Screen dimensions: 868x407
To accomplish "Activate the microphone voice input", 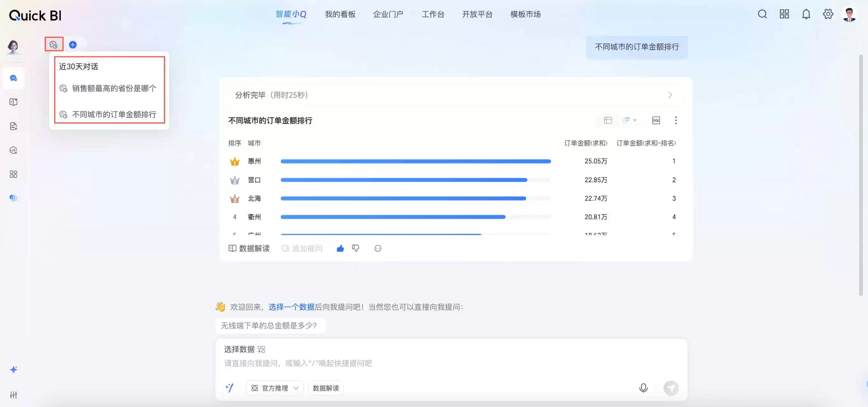I will click(643, 388).
